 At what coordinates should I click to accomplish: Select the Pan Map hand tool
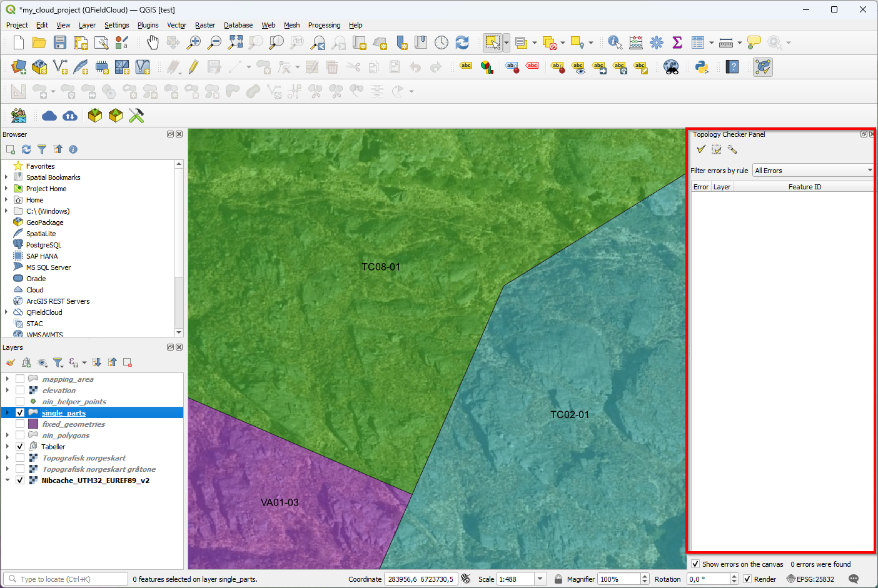pos(153,42)
